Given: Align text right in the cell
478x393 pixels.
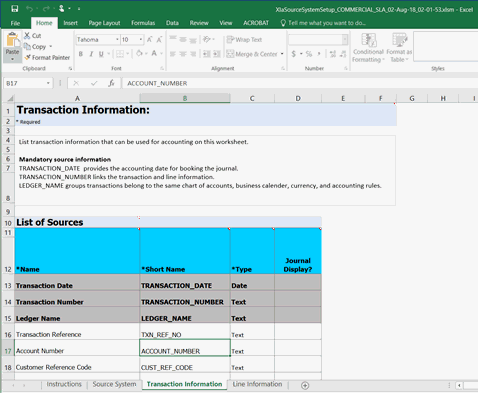Looking at the screenshot, I should point(193,54).
